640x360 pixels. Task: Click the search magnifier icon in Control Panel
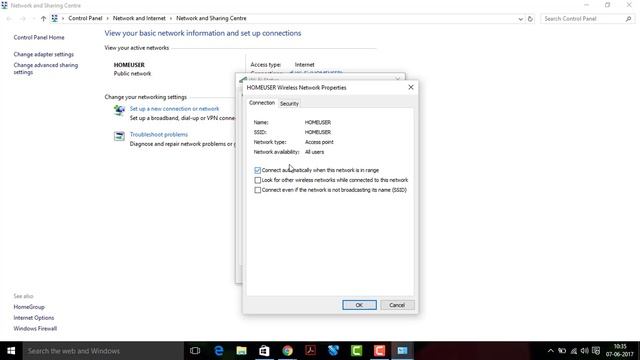tap(628, 19)
